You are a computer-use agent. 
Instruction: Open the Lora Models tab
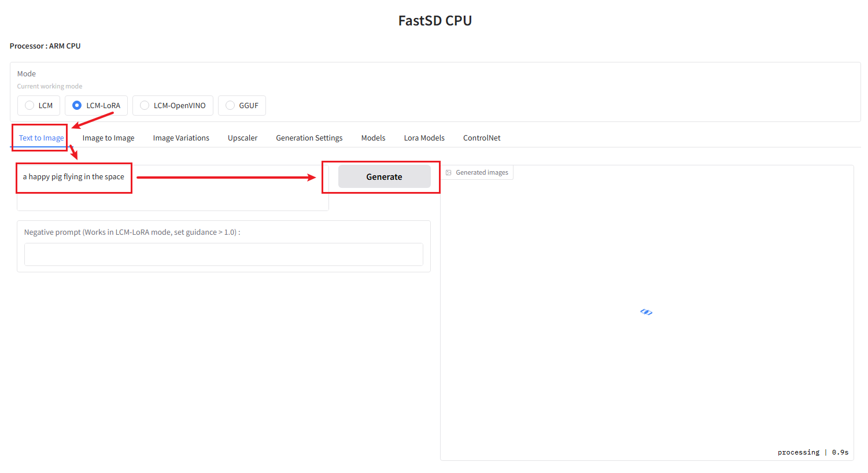click(424, 138)
